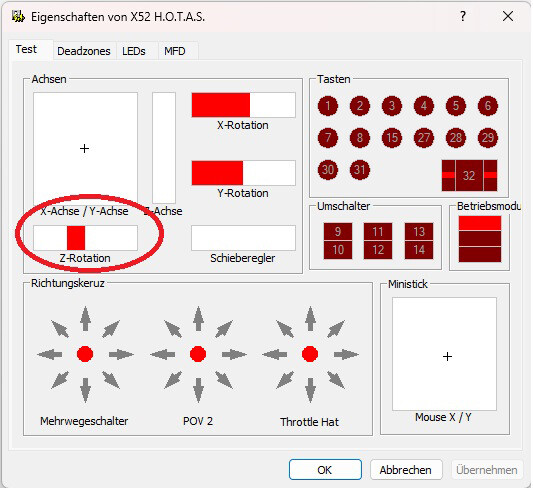Viewport: 533px width, 490px height.
Task: Close the X52 H.O.T.A.S. properties dialog
Action: [x=508, y=16]
